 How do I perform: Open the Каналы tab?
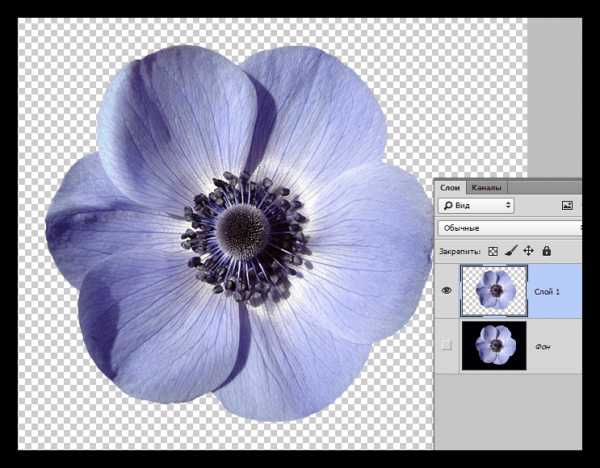pyautogui.click(x=486, y=188)
